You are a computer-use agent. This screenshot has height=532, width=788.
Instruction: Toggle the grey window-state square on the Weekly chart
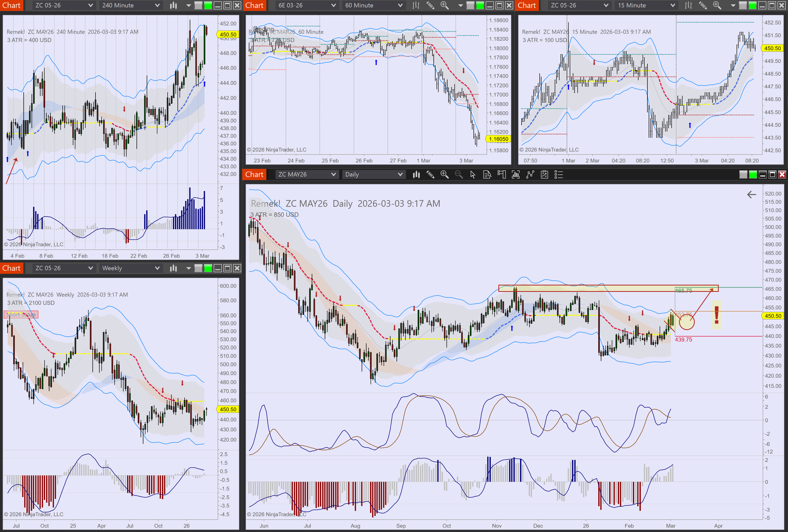click(198, 268)
